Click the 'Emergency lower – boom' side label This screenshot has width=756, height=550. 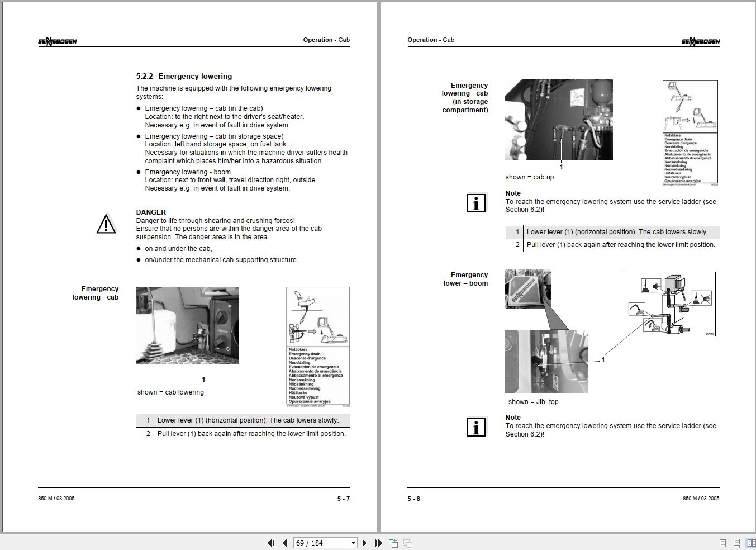coord(466,279)
